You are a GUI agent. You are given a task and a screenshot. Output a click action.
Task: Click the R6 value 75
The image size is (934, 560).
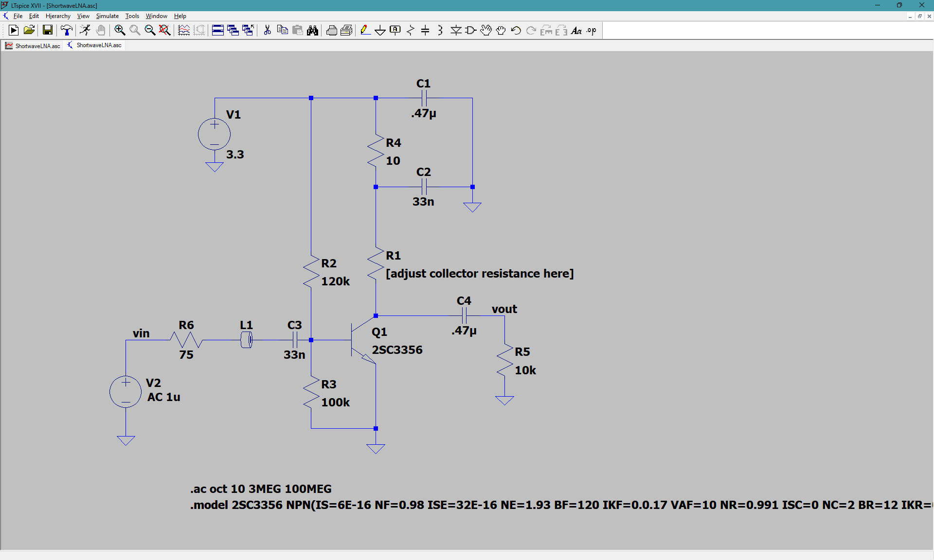point(186,355)
